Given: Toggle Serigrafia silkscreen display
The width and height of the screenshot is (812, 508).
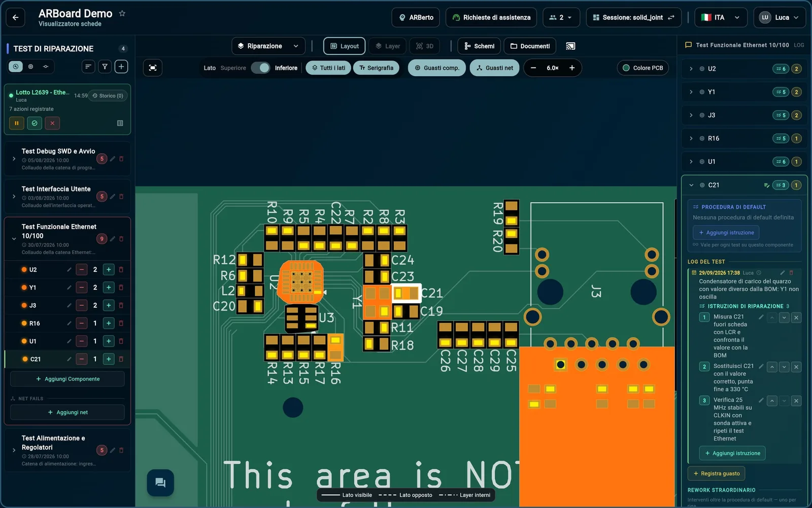Looking at the screenshot, I should 376,68.
